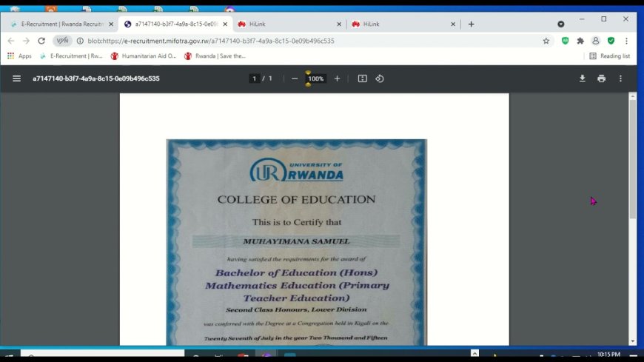This screenshot has height=362, width=644.
Task: Click the blob URL address bar
Action: coord(211,41)
